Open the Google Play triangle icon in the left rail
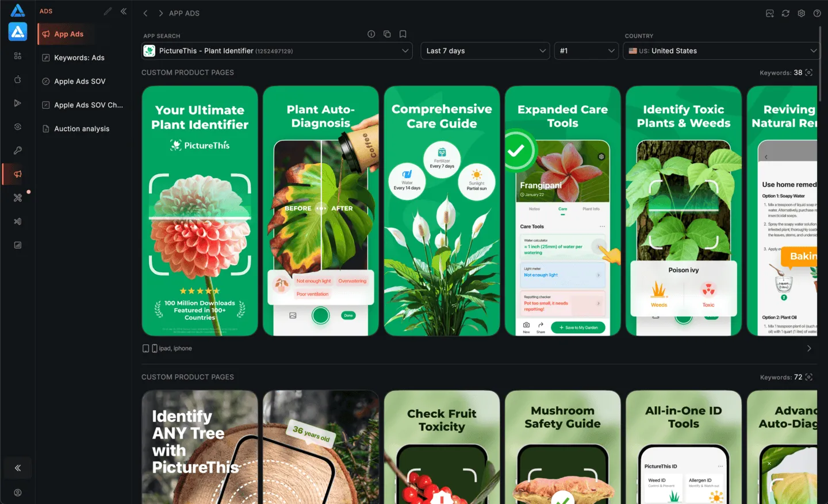Viewport: 828px width, 504px height. click(x=18, y=103)
